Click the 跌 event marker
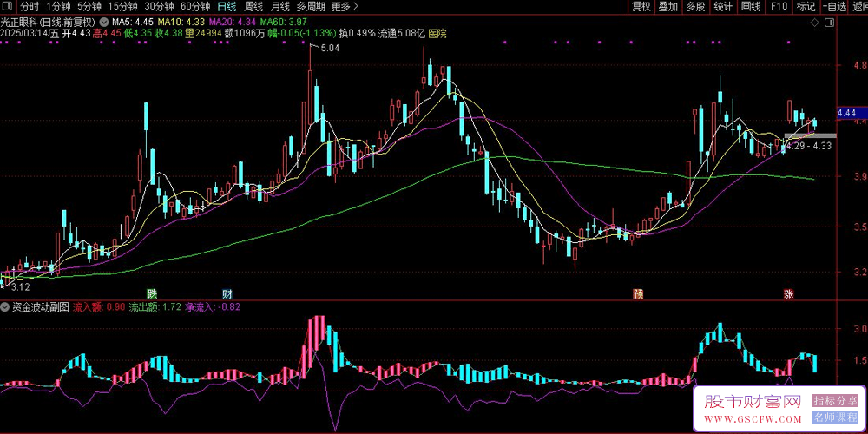This screenshot has height=434, width=868. (151, 293)
